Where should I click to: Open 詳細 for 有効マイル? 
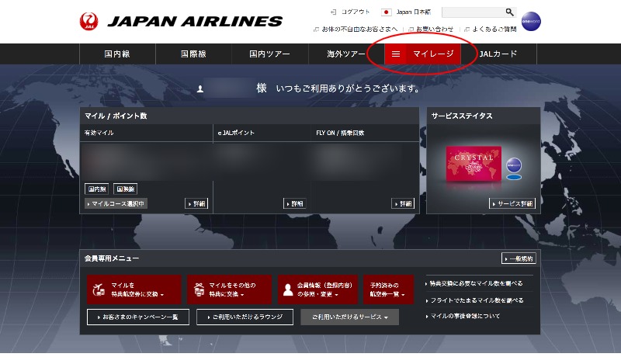(196, 203)
